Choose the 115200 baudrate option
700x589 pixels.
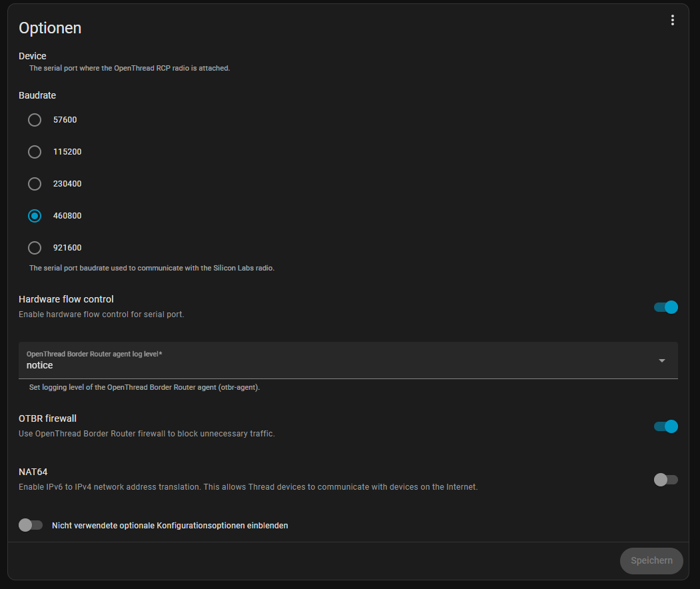(35, 152)
